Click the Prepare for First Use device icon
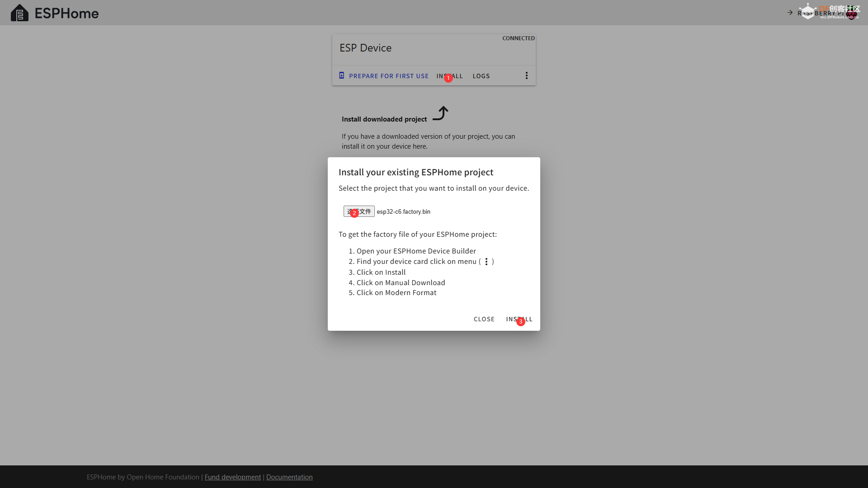Screen dimensions: 868x488 (x=342, y=75)
